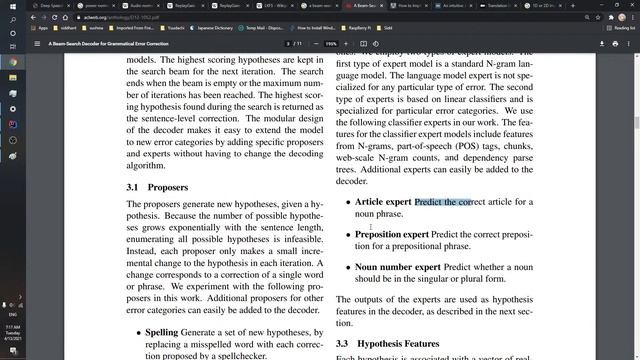Go back to the previous page

click(x=33, y=18)
